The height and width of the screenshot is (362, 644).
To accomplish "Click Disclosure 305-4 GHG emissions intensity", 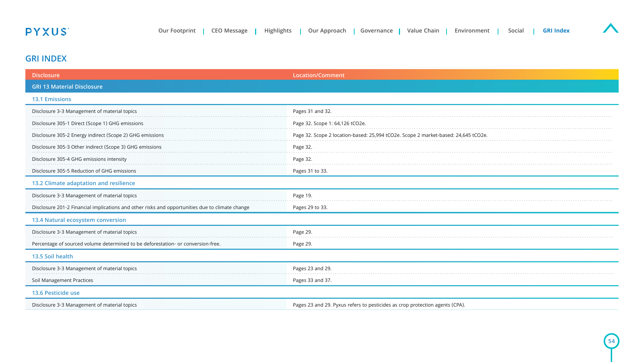I will (x=79, y=159).
